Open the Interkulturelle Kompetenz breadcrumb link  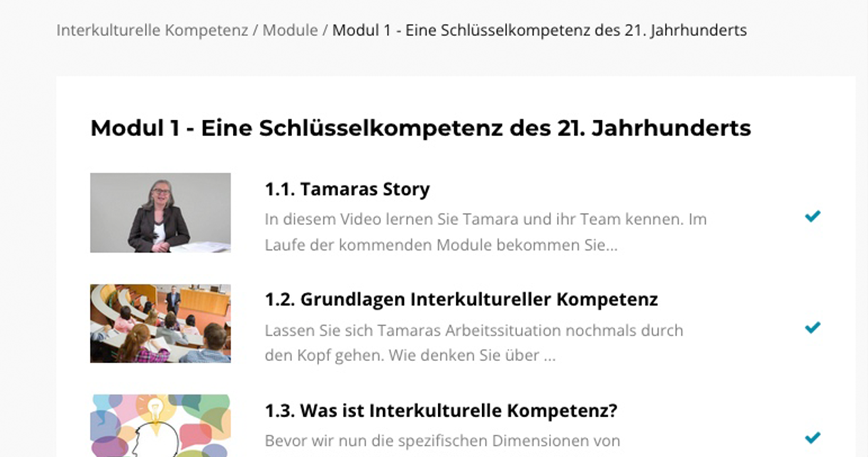[x=152, y=30]
